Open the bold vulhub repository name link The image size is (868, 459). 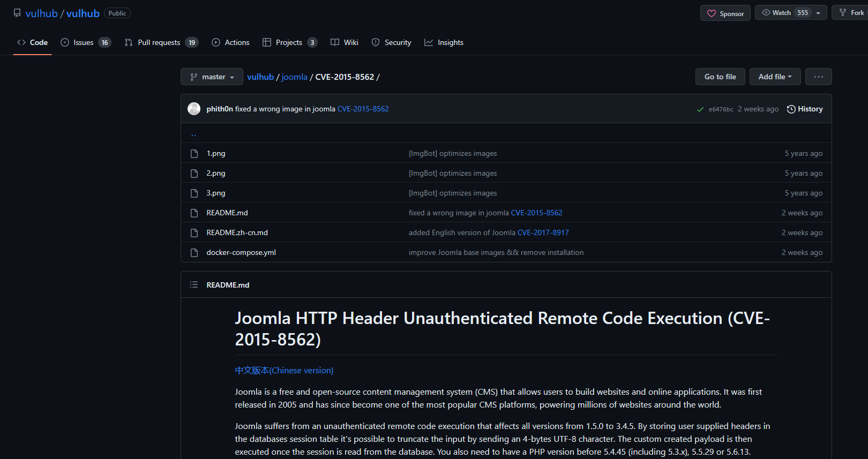click(83, 13)
